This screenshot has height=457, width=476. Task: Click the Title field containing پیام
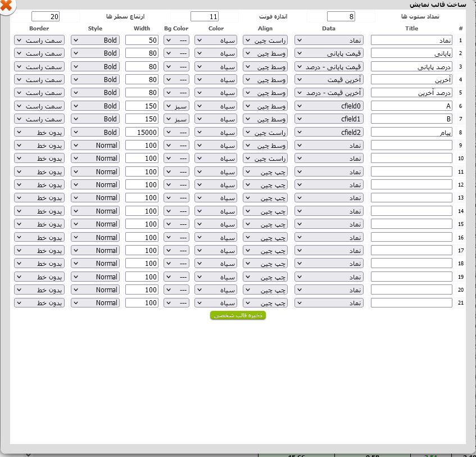point(411,132)
